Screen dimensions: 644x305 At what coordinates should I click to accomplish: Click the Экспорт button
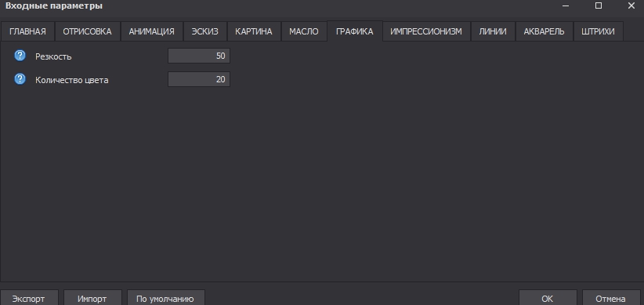click(x=29, y=299)
